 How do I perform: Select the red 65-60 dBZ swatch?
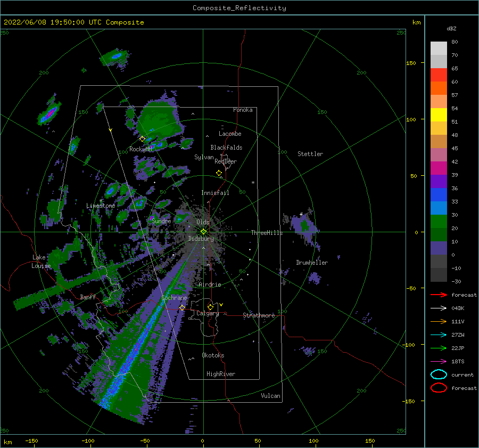coord(439,75)
